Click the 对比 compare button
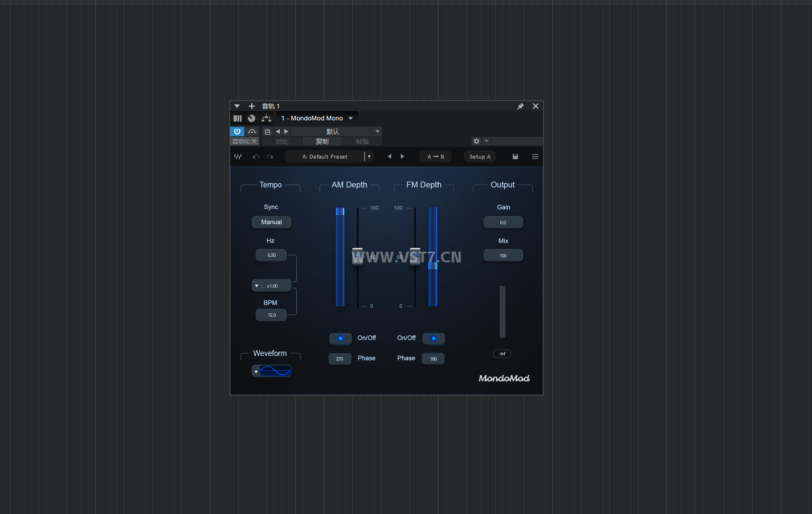812x514 pixels. click(282, 141)
